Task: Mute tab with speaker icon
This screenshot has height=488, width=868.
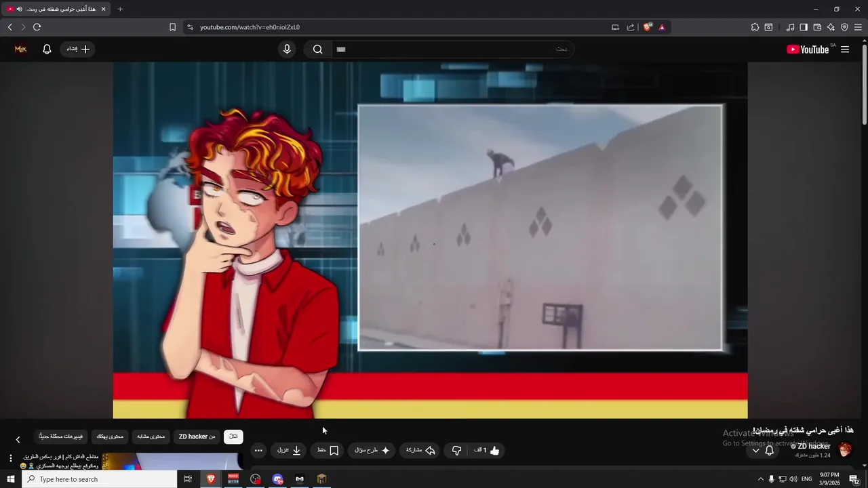Action: coord(19,9)
